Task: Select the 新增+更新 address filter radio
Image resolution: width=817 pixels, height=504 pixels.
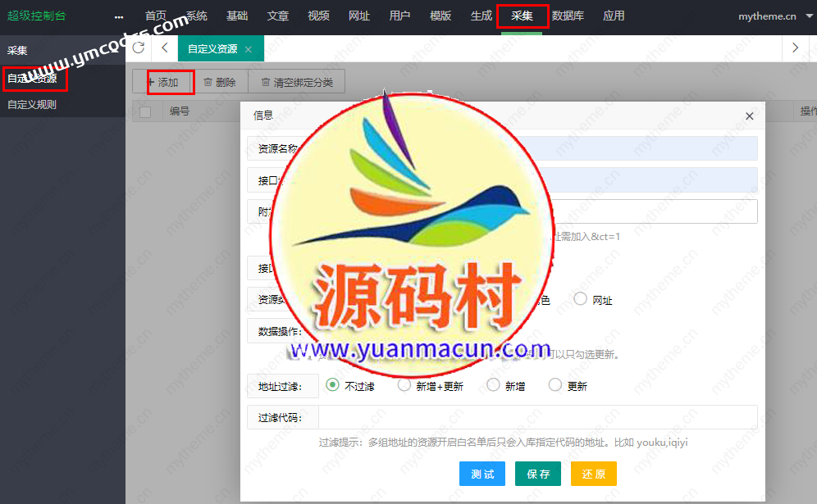Action: (x=404, y=384)
